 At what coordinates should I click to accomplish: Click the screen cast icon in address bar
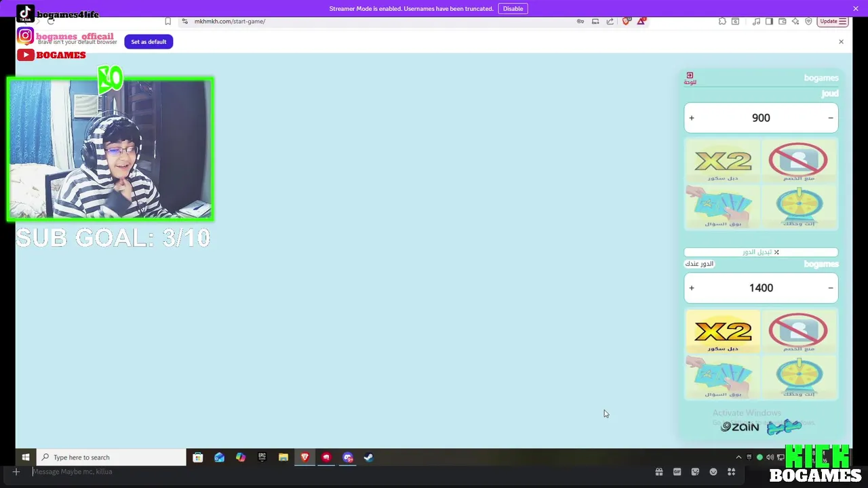coord(595,21)
